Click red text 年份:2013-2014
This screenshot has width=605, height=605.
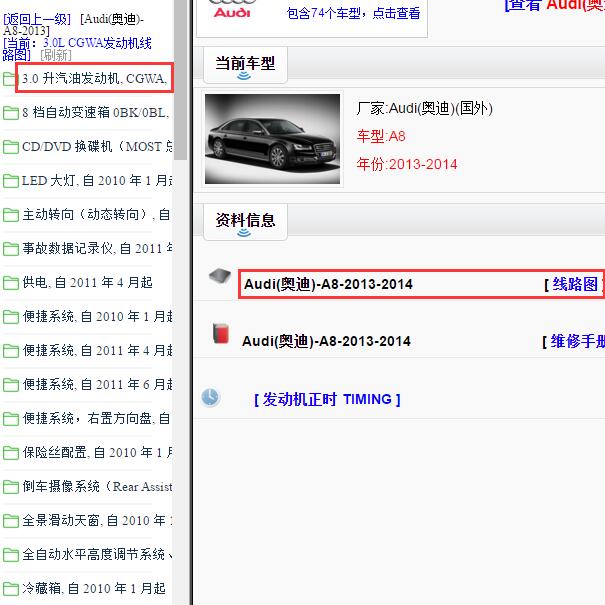[407, 164]
